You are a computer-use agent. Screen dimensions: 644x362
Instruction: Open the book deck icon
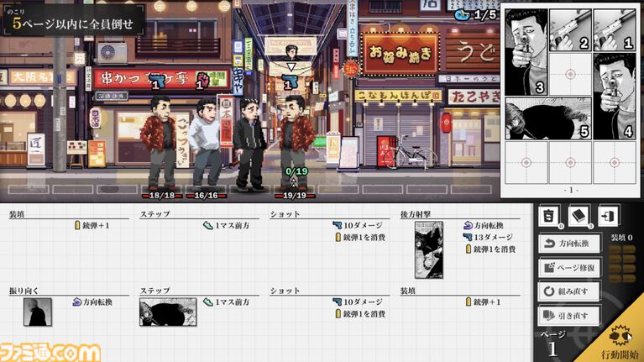(x=578, y=216)
